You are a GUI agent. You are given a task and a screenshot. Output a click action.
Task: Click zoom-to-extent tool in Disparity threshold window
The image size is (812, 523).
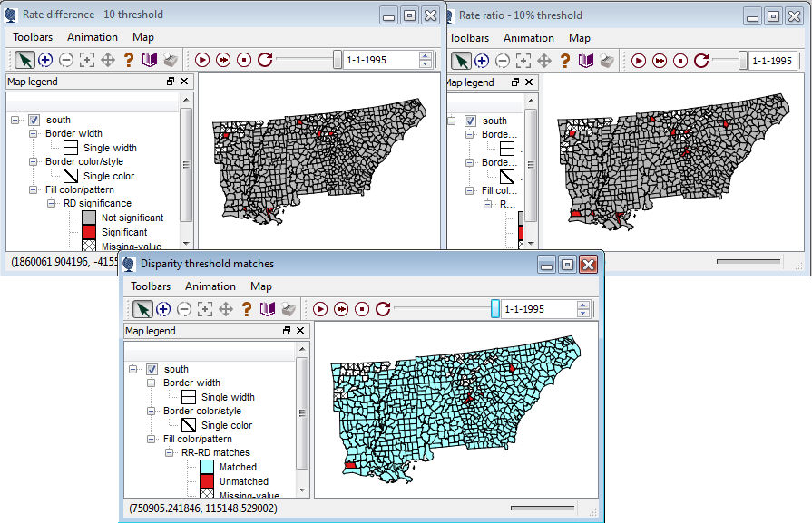(x=205, y=309)
